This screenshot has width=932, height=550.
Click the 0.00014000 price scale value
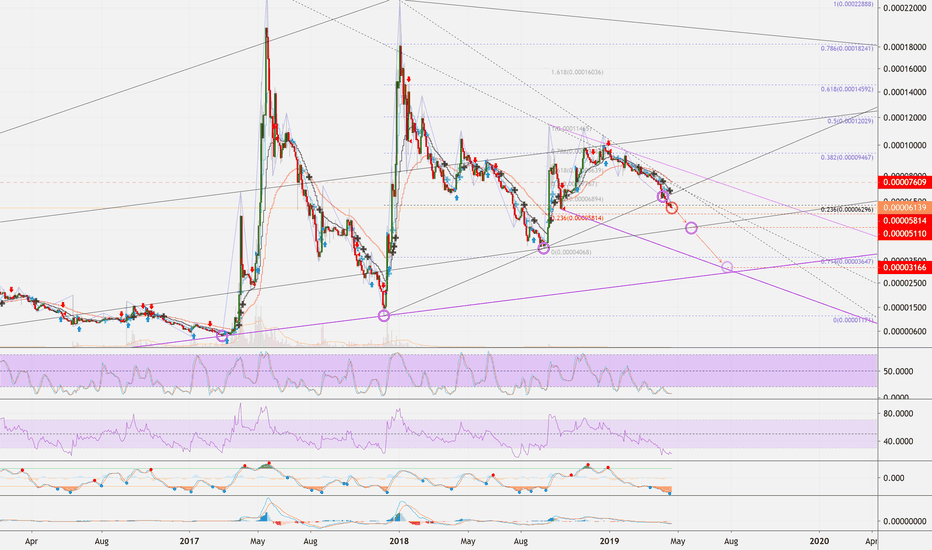[905, 92]
